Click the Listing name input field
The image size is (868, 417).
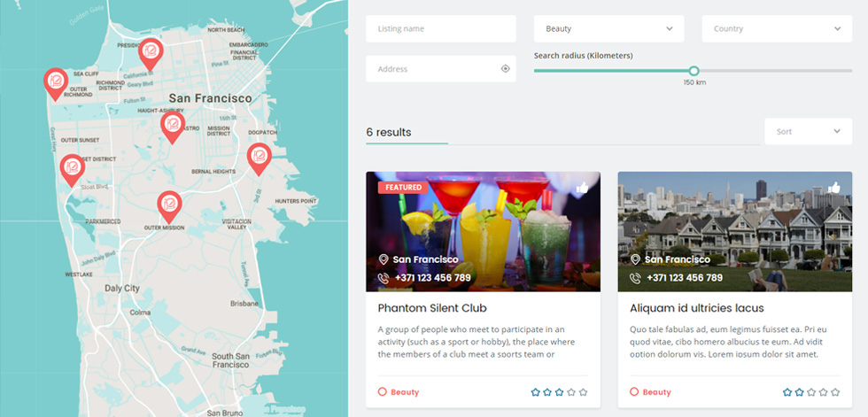pyautogui.click(x=441, y=28)
